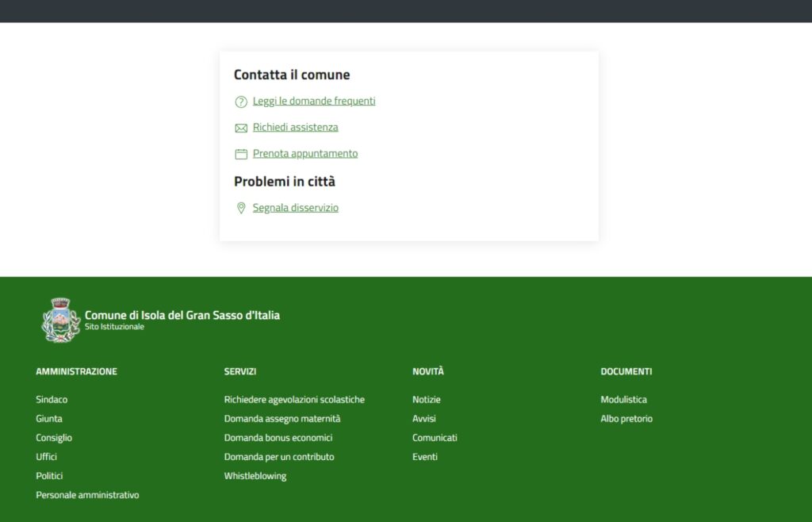
Task: Go to Notizie under Novità
Action: tap(427, 400)
